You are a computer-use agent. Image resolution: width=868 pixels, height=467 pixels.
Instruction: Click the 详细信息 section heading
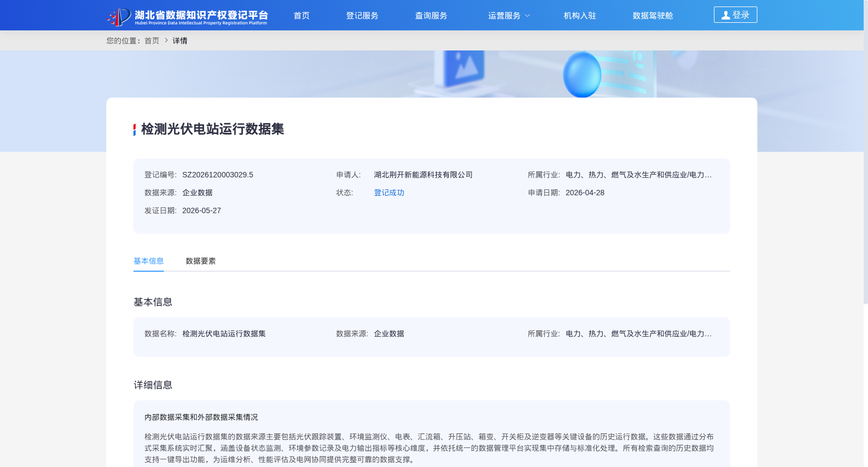(x=153, y=385)
